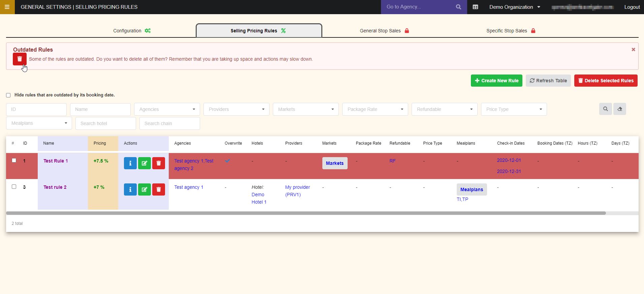Switch to the Configuration tab
Viewport: 644px width, 294px height.
(x=132, y=31)
